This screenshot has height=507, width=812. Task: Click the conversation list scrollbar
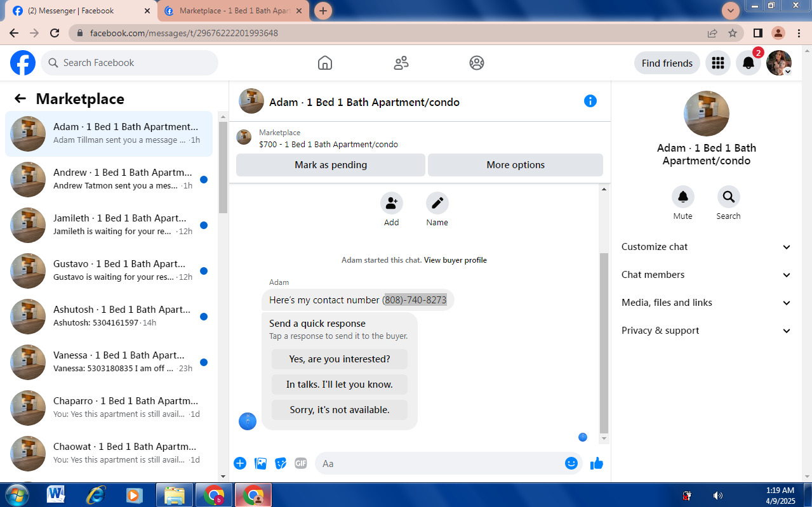(223, 168)
